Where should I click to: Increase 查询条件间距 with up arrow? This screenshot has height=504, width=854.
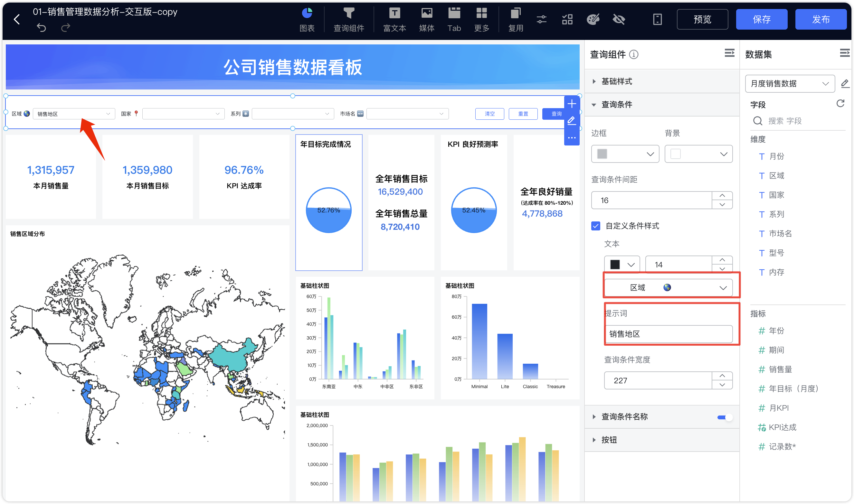[x=722, y=196]
